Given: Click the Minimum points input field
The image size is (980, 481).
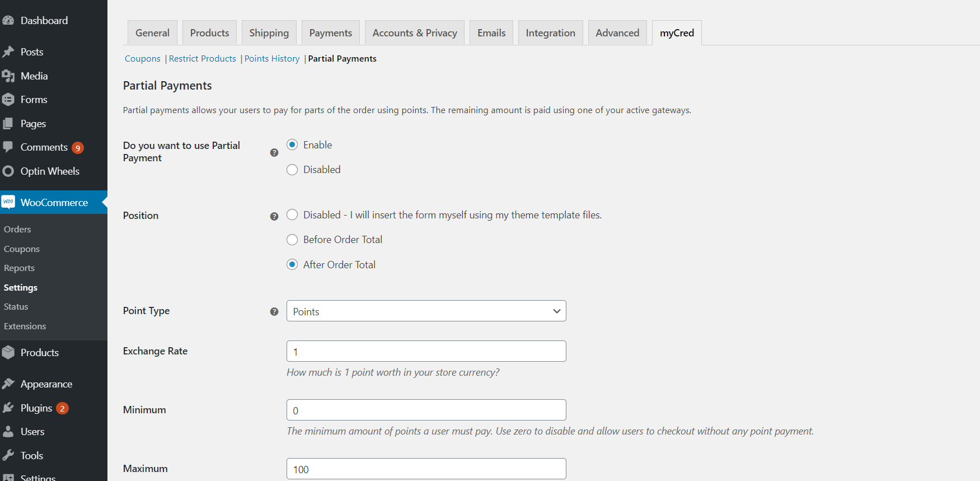Looking at the screenshot, I should coord(426,410).
